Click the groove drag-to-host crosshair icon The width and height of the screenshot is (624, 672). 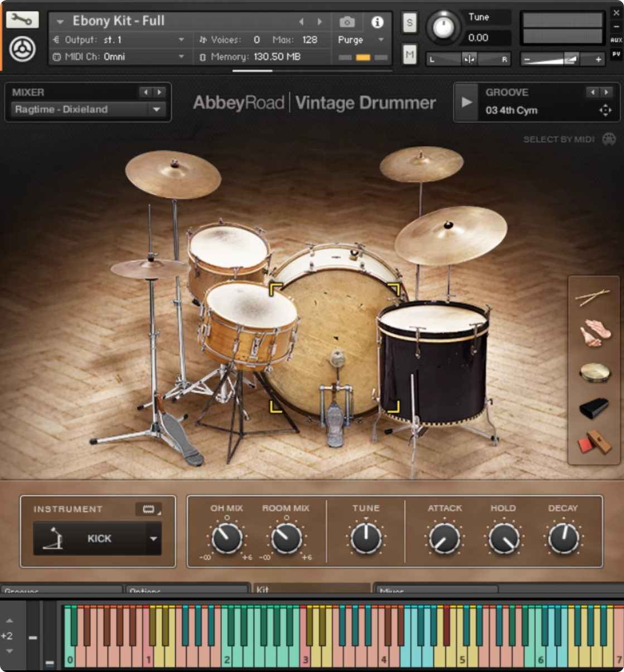(605, 110)
